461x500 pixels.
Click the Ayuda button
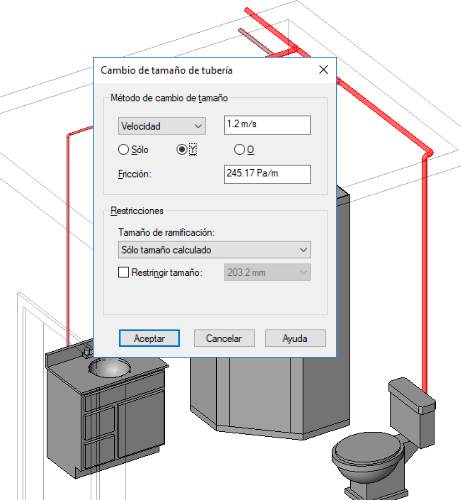point(295,338)
